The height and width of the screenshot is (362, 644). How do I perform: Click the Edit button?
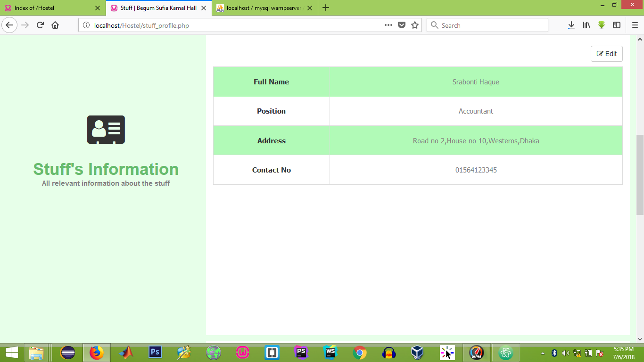[606, 53]
